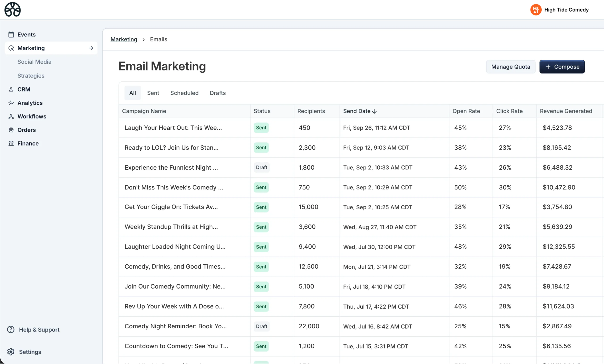604x364 pixels.
Task: Click the breadcrumb chevron after Marketing
Action: pyautogui.click(x=144, y=39)
